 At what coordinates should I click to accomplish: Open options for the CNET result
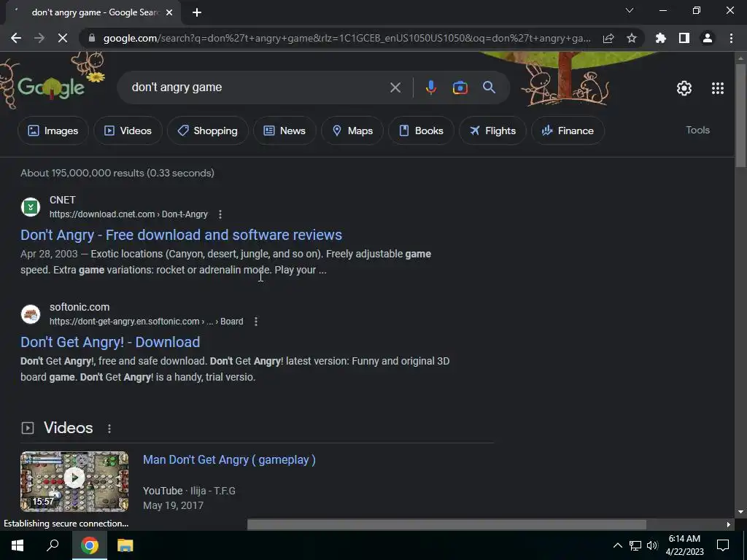tap(220, 214)
